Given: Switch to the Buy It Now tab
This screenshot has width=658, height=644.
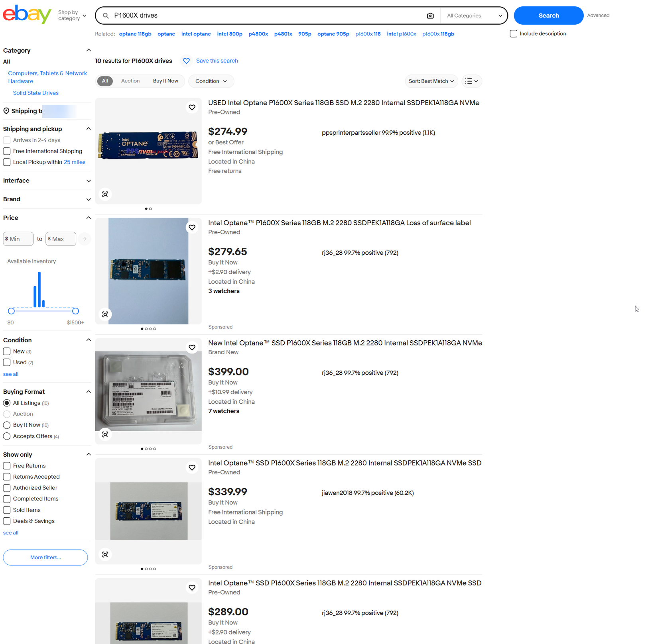Looking at the screenshot, I should tap(165, 81).
